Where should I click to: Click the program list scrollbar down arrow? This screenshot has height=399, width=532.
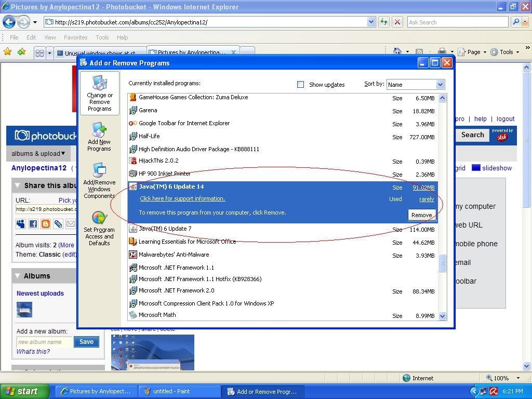443,315
